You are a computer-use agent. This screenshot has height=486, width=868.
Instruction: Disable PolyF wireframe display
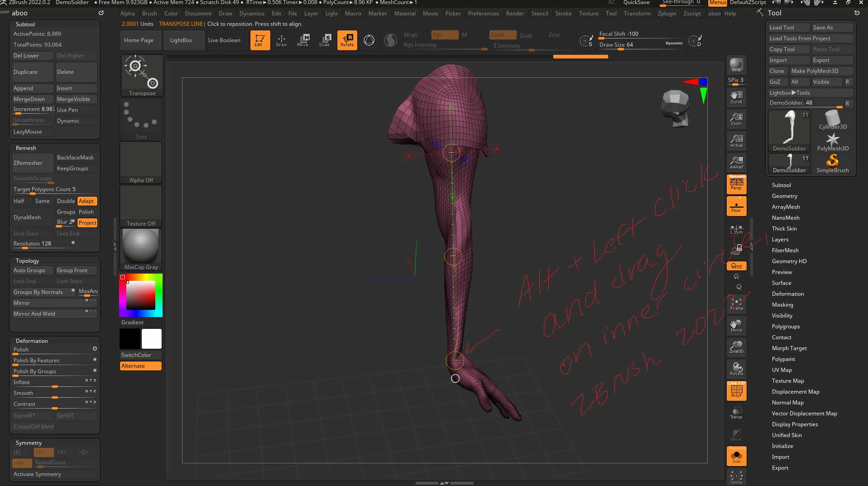point(736,391)
